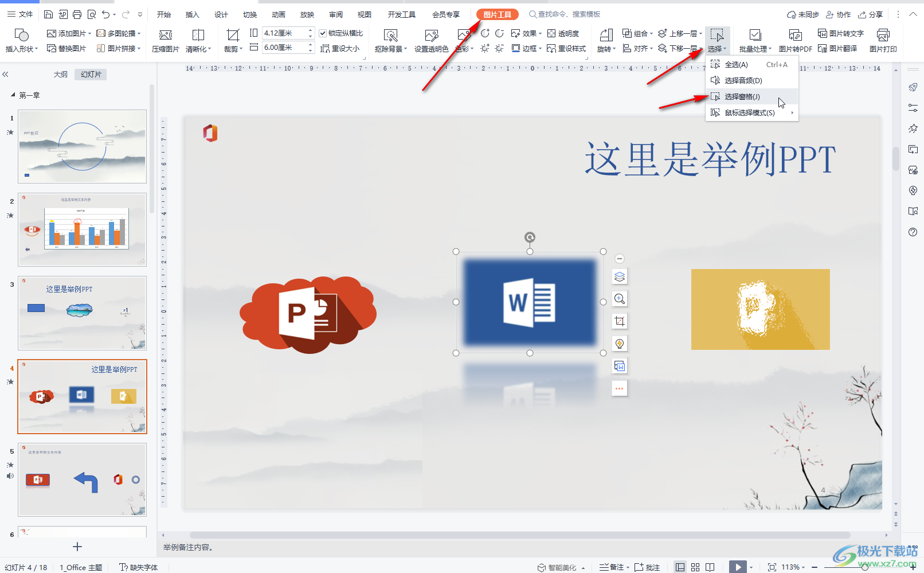Toggle normal view button in status bar
The height and width of the screenshot is (573, 924).
click(x=680, y=567)
